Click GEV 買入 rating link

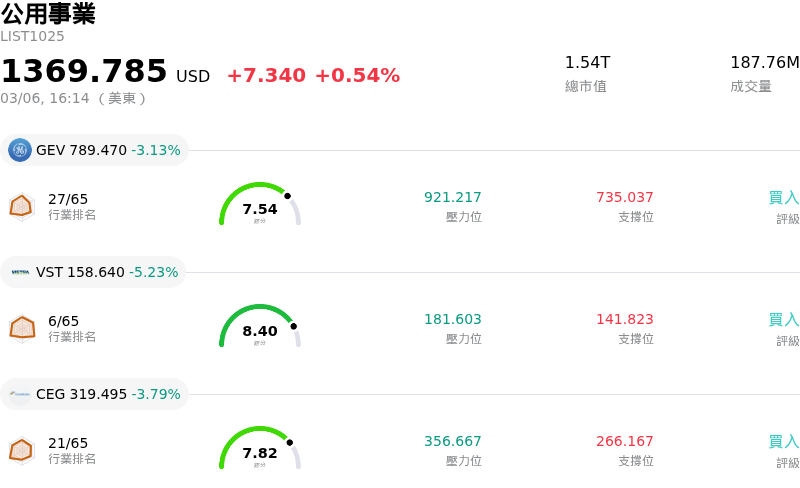[783, 198]
